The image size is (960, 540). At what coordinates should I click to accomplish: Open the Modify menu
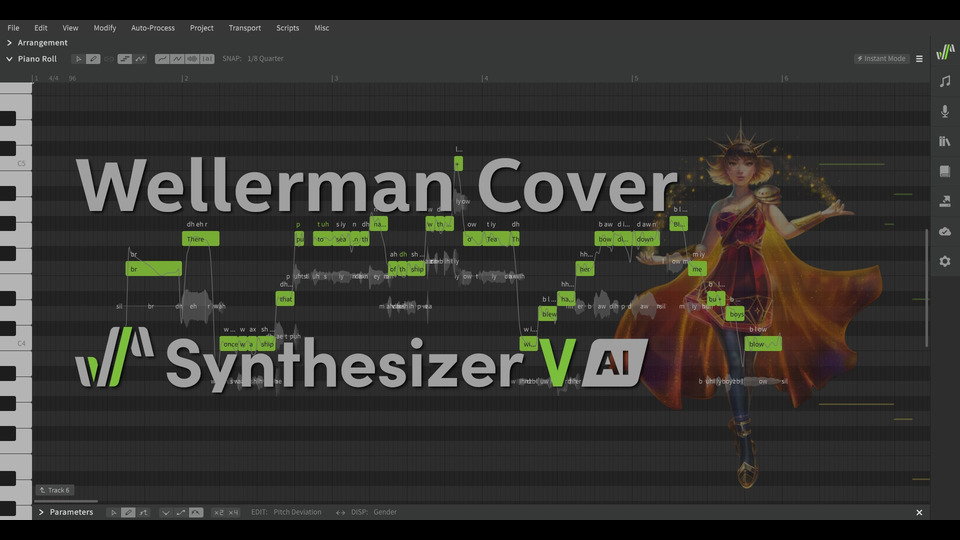(x=105, y=28)
